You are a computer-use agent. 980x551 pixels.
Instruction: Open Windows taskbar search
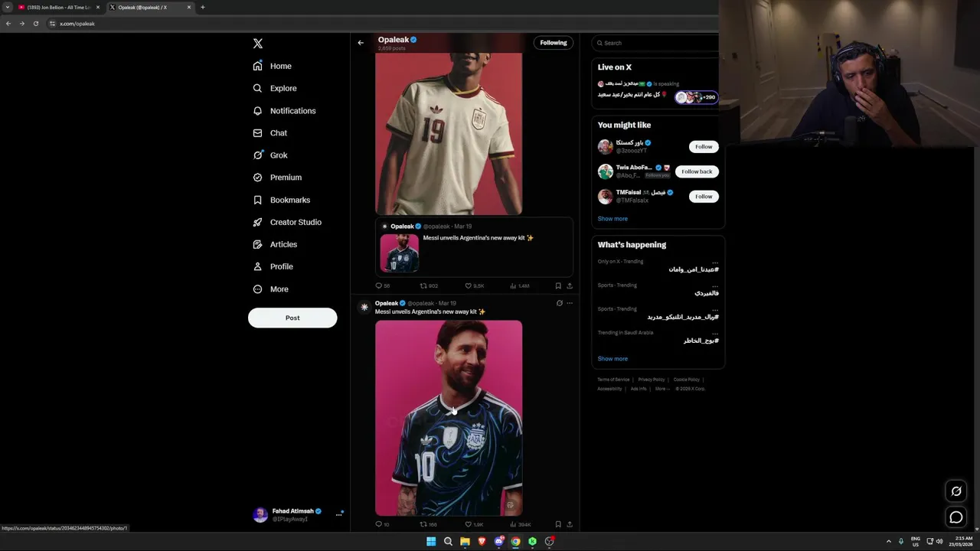click(448, 541)
